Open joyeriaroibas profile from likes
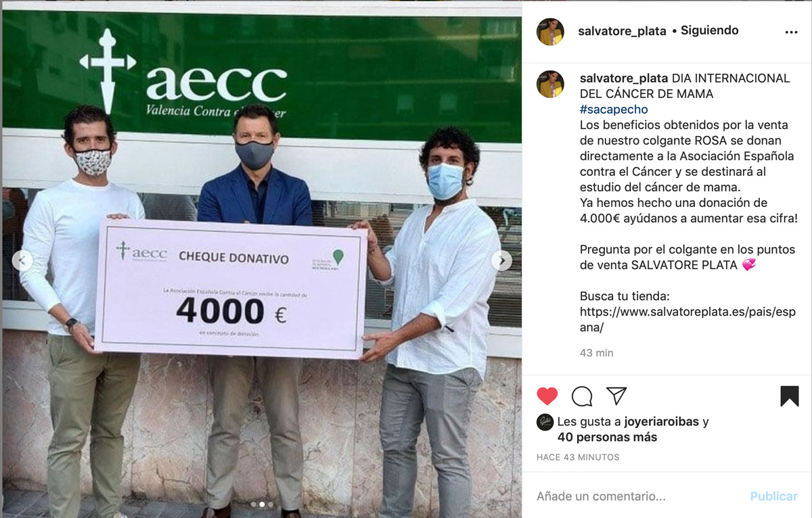Viewport: 812px width, 518px height. [x=661, y=422]
